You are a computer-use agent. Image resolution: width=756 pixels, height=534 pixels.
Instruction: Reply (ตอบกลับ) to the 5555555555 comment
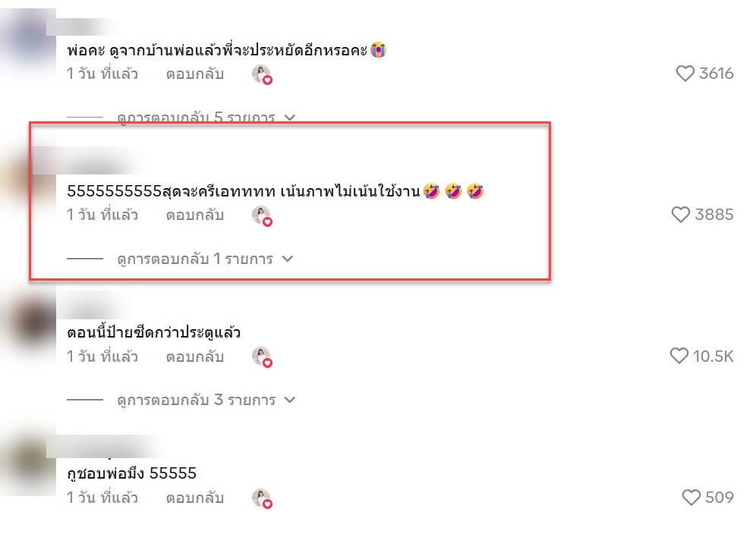coord(195,215)
